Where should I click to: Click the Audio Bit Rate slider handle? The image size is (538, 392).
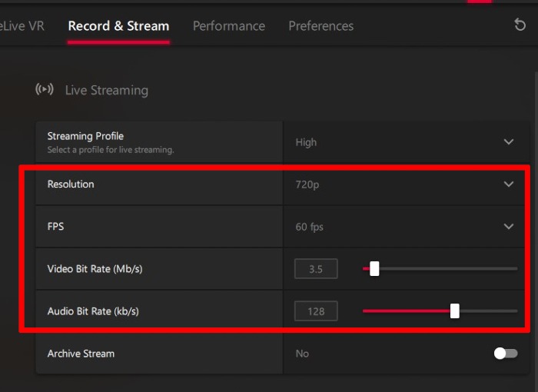tap(455, 311)
